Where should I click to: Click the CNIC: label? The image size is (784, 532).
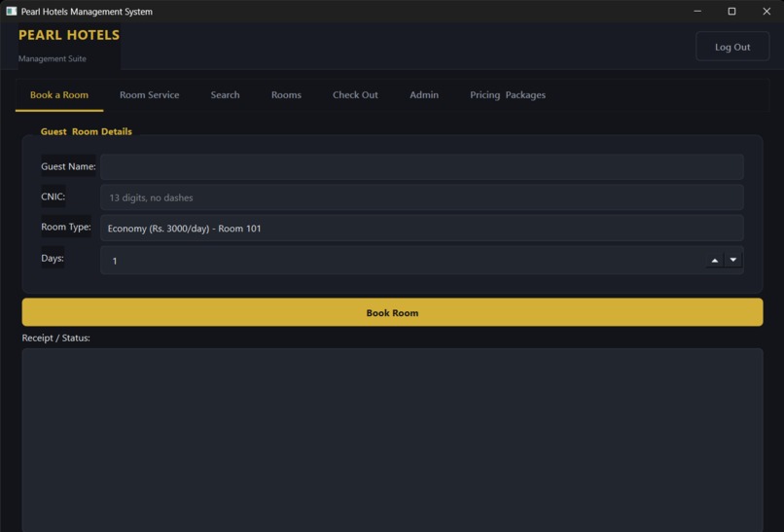(53, 196)
